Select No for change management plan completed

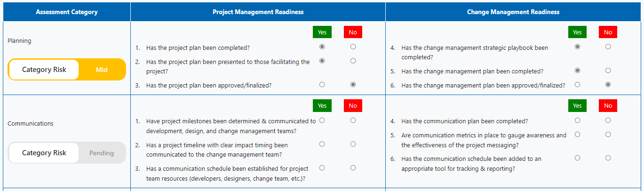(x=608, y=71)
